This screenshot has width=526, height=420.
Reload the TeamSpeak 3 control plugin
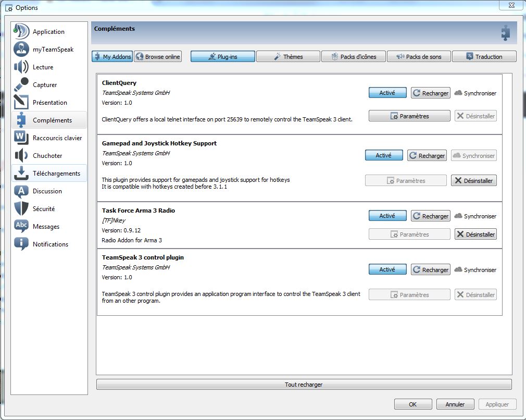point(430,270)
